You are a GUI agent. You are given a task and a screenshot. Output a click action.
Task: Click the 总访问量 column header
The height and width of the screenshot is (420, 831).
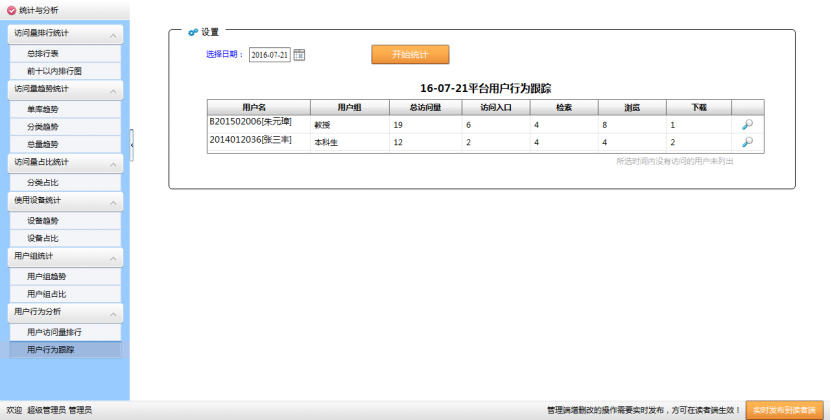point(426,107)
